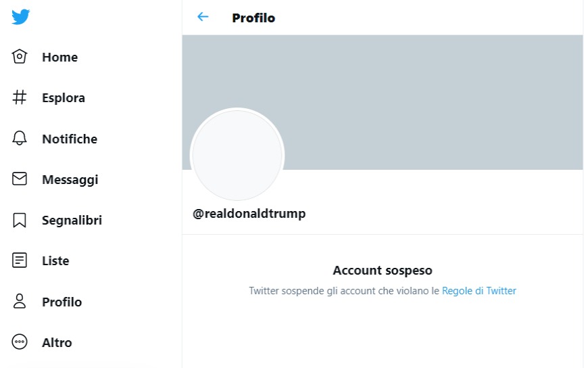588x368 pixels.
Task: Go to Esplora in the sidebar
Action: [64, 98]
